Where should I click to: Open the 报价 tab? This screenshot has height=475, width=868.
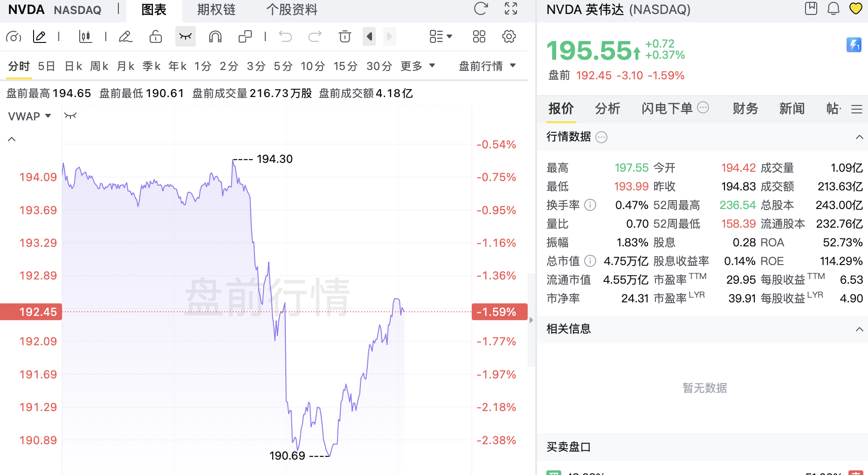coord(561,109)
